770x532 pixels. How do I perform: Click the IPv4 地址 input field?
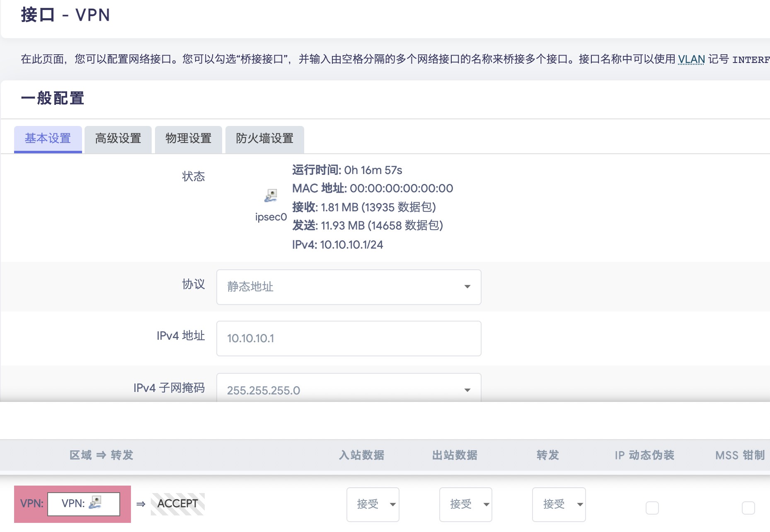(349, 339)
